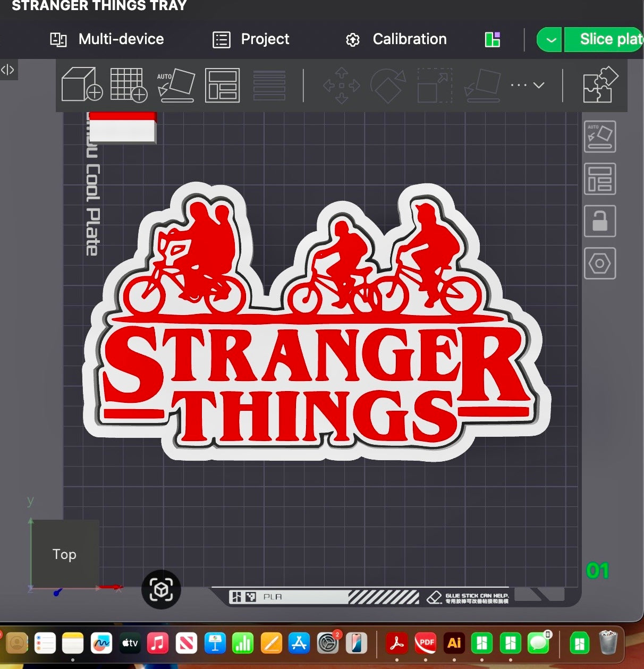Open Notes from the Dock
644x669 pixels.
[73, 643]
